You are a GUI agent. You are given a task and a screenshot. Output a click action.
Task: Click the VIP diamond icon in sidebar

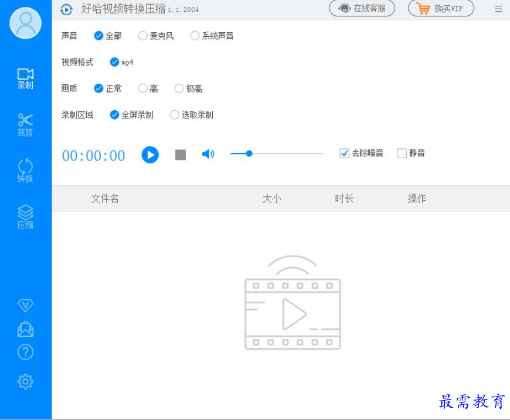pos(25,305)
